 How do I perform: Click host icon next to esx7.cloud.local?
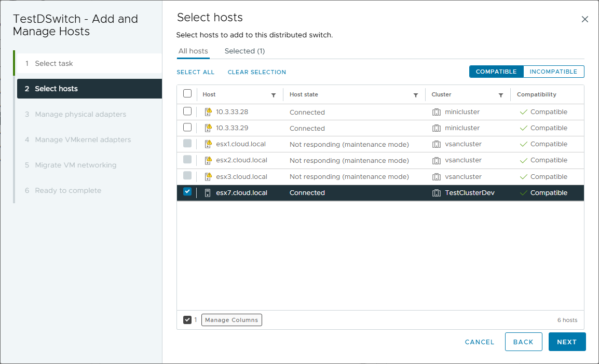[208, 193]
